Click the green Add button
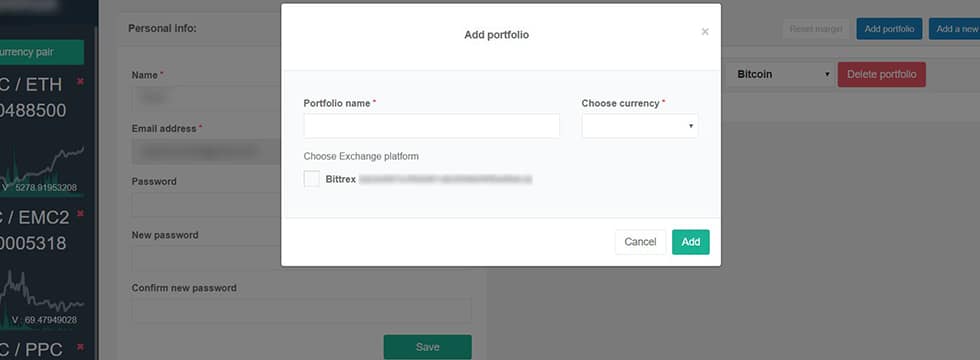Image resolution: width=980 pixels, height=360 pixels. click(691, 242)
